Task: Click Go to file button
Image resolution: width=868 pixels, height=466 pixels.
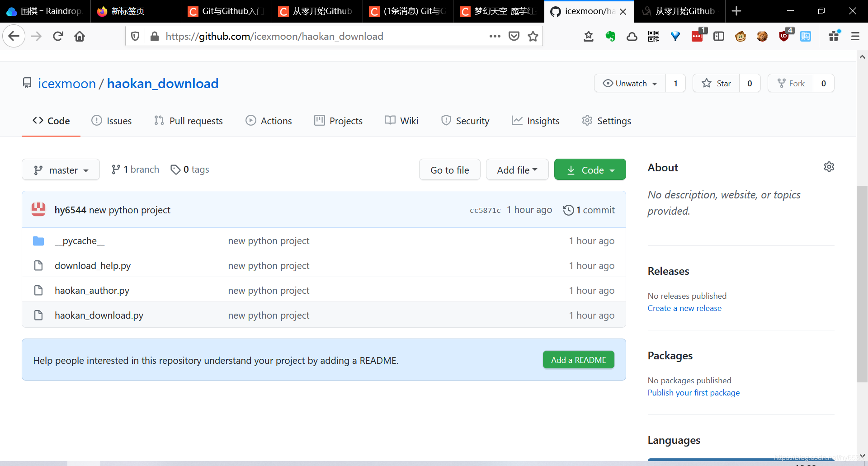Action: (450, 169)
